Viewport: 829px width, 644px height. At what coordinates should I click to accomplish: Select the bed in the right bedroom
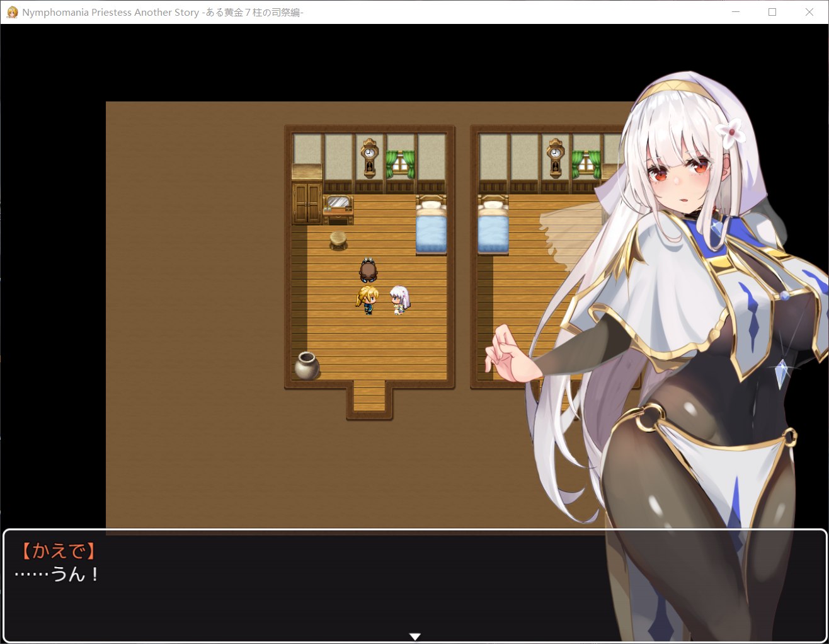pos(493,226)
